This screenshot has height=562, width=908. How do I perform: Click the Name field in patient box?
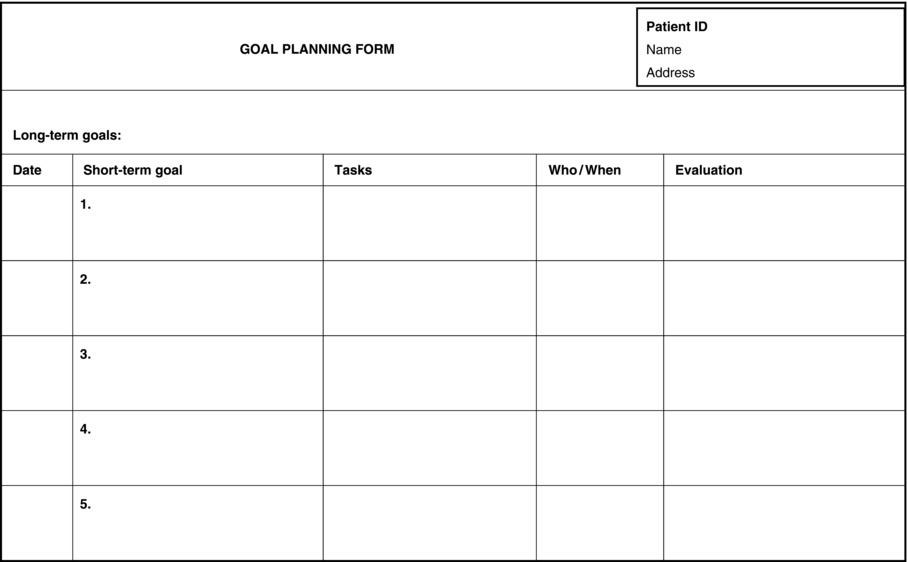pyautogui.click(x=664, y=50)
